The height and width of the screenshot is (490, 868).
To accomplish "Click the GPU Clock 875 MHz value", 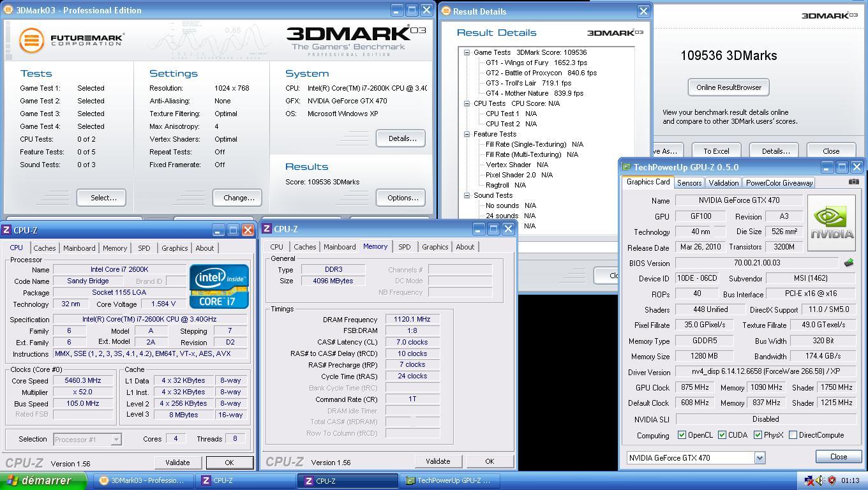I will pyautogui.click(x=694, y=387).
